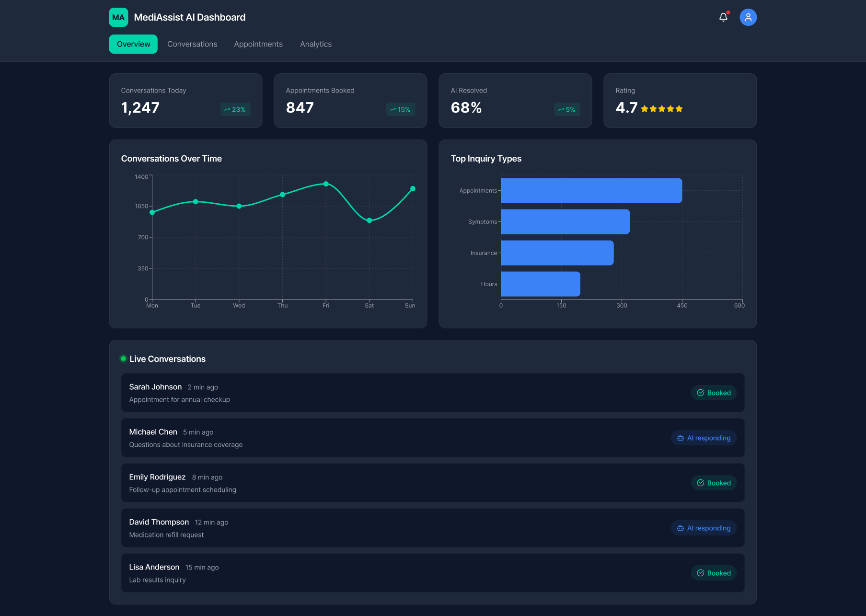Image resolution: width=866 pixels, height=616 pixels.
Task: Click the MA logo badge
Action: [118, 17]
